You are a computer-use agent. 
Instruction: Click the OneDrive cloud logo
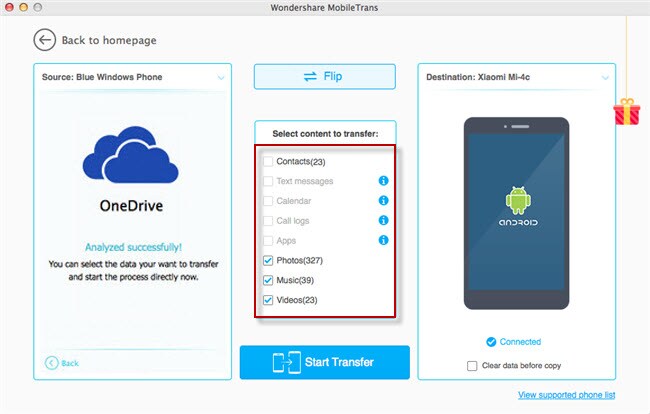131,155
